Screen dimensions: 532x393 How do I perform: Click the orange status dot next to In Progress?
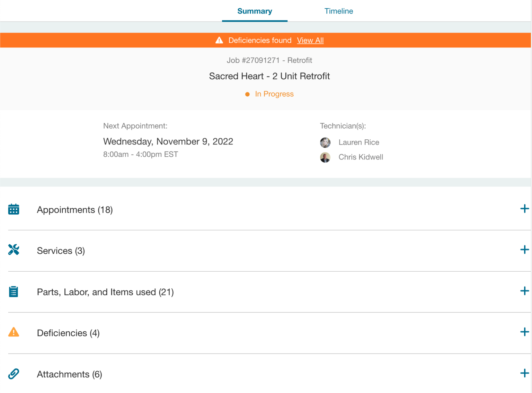click(247, 94)
